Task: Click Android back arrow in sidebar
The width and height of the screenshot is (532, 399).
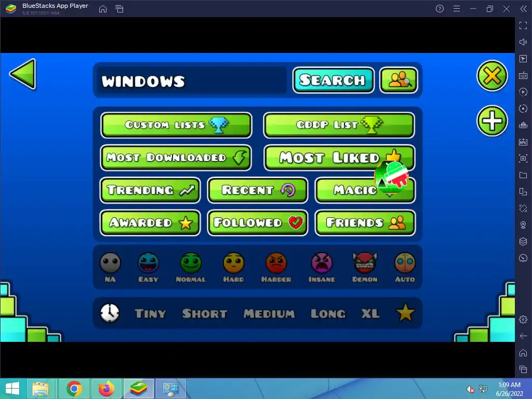Action: [523, 336]
